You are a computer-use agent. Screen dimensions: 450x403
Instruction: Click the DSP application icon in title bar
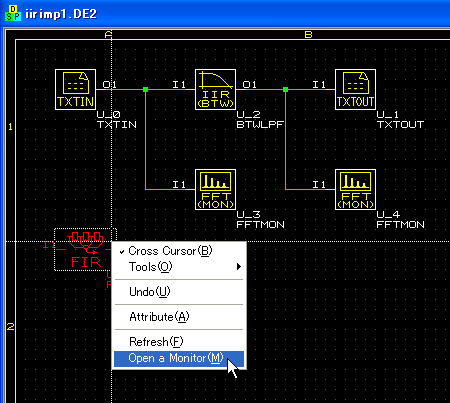coord(13,13)
